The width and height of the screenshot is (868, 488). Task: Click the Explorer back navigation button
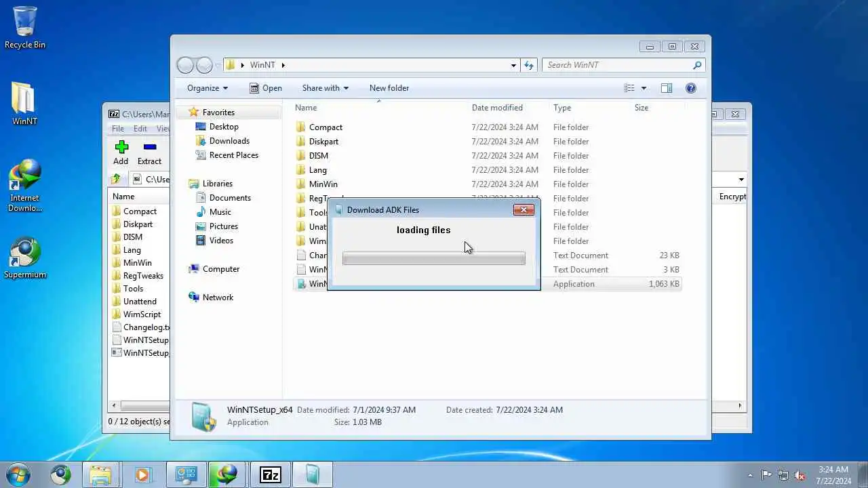185,65
